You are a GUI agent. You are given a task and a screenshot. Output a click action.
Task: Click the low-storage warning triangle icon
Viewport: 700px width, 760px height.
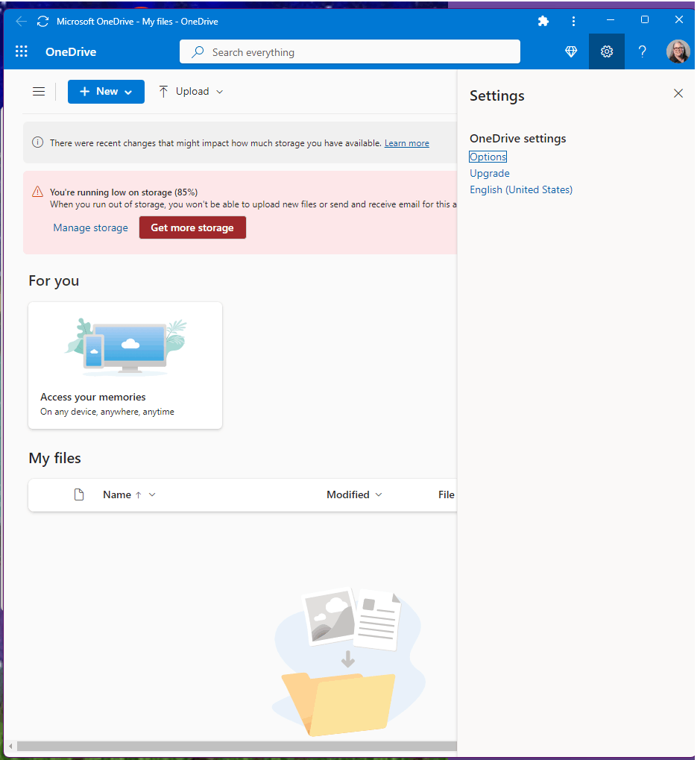coord(37,192)
